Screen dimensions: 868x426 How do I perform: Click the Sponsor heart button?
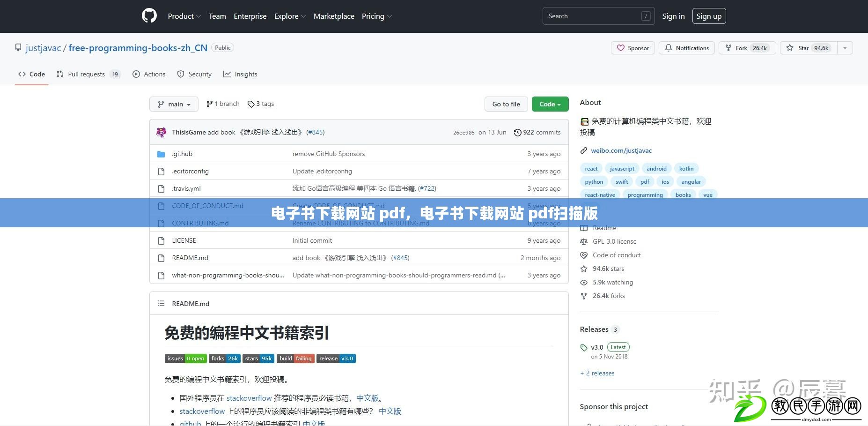(x=633, y=48)
